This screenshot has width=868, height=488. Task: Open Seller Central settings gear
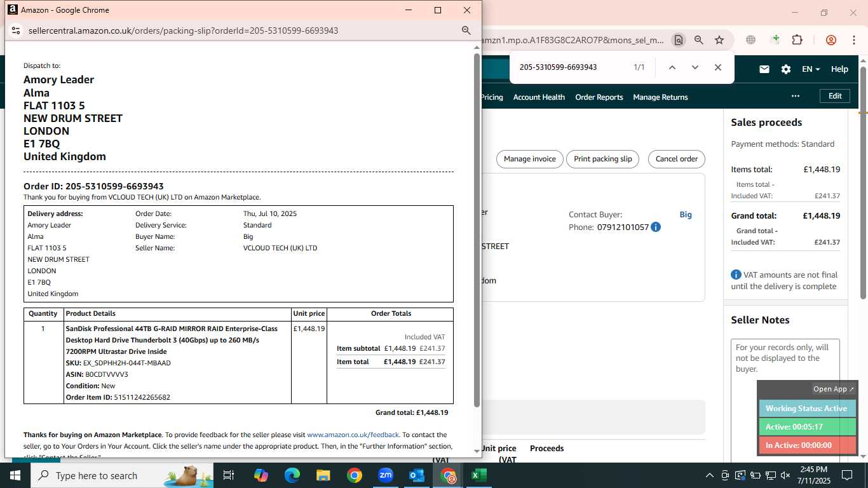(786, 69)
